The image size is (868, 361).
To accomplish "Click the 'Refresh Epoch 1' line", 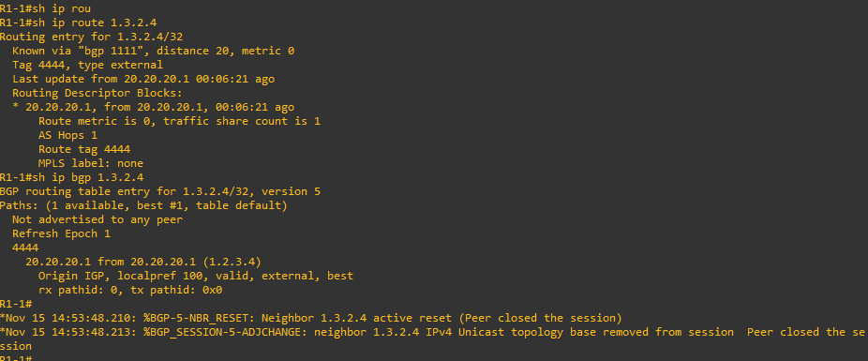I will click(62, 233).
